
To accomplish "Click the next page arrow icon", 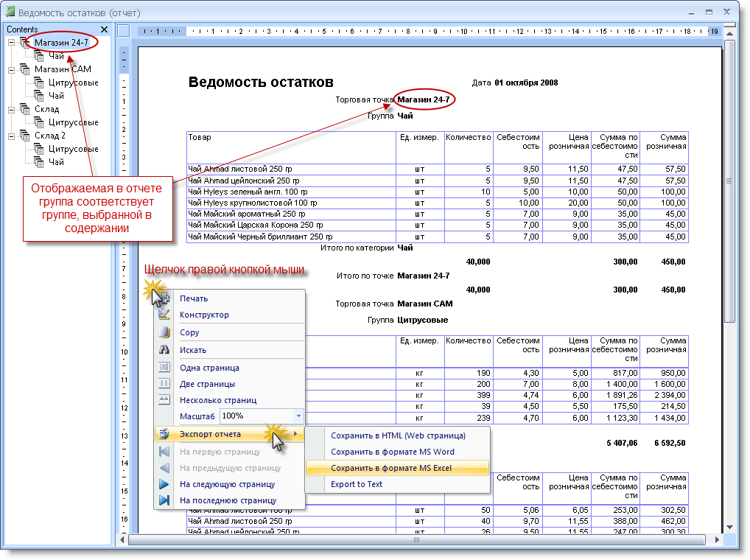I will coord(164,484).
